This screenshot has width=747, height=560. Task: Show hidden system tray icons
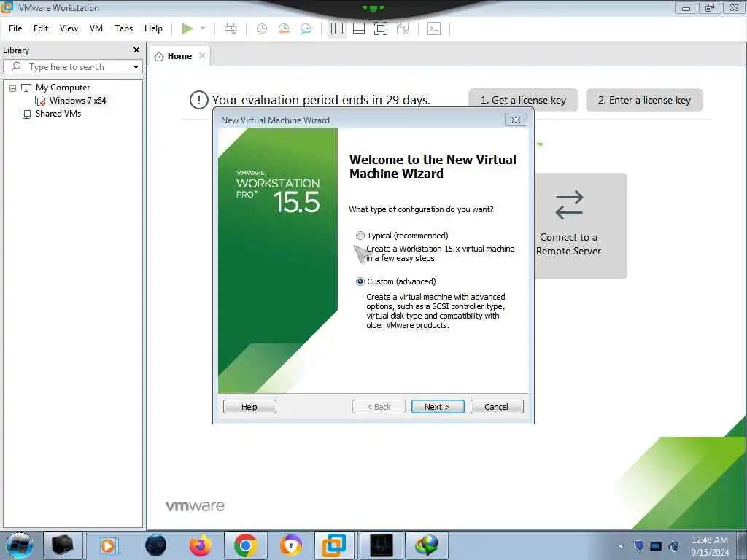pos(620,546)
